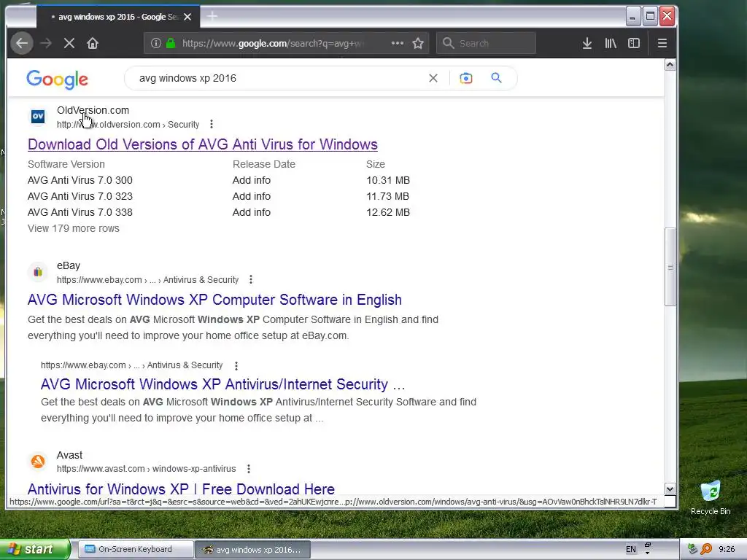
Task: Click the Google logo
Action: [57, 79]
